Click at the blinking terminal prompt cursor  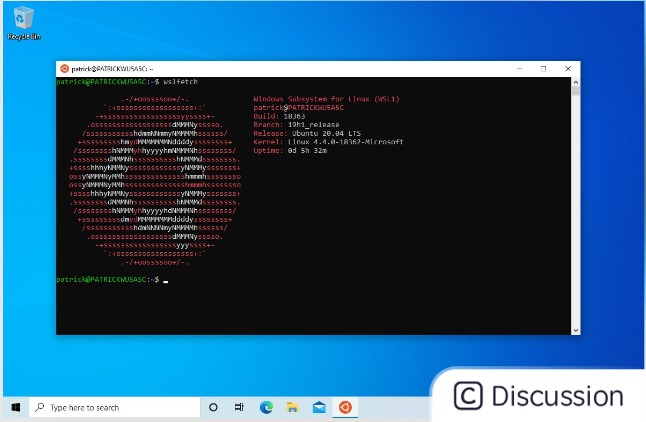coord(165,280)
